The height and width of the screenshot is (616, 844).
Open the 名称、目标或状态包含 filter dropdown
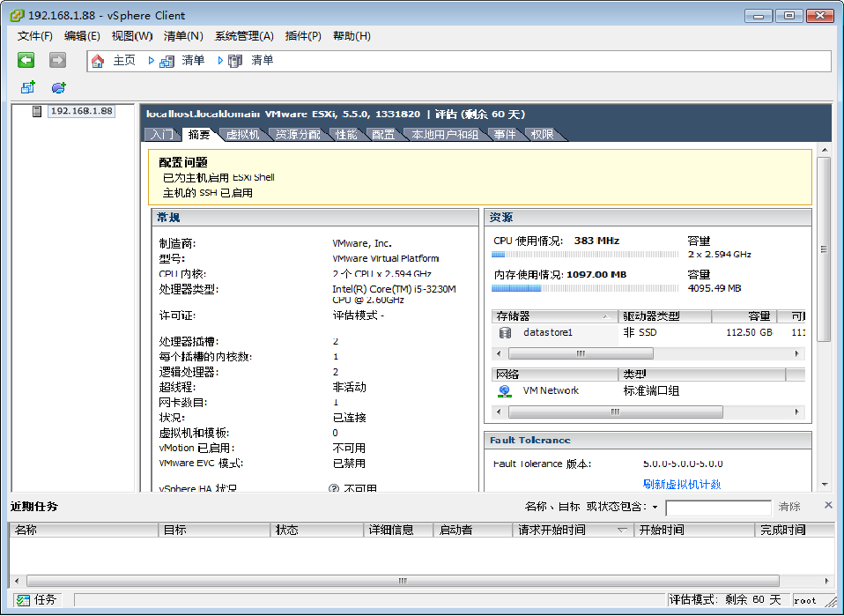pos(655,507)
